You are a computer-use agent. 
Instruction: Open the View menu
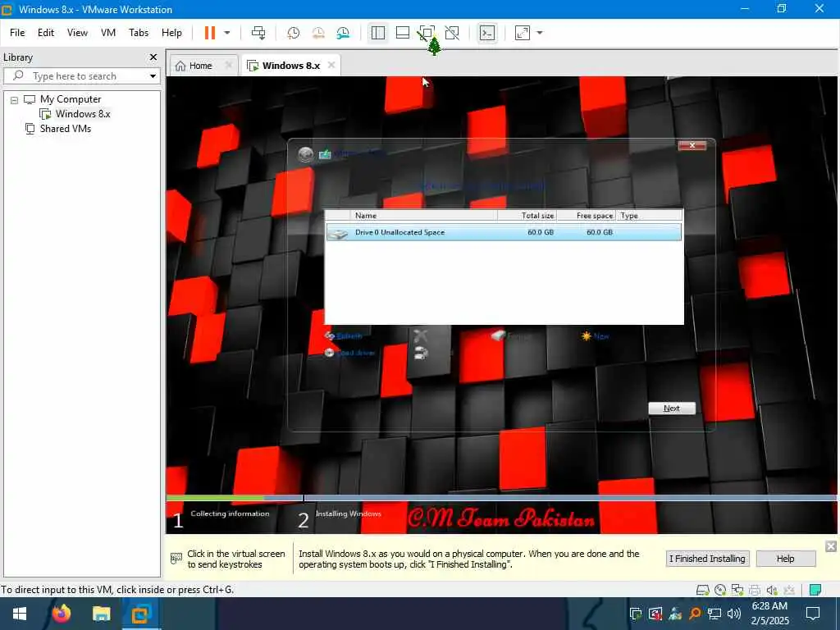click(77, 33)
